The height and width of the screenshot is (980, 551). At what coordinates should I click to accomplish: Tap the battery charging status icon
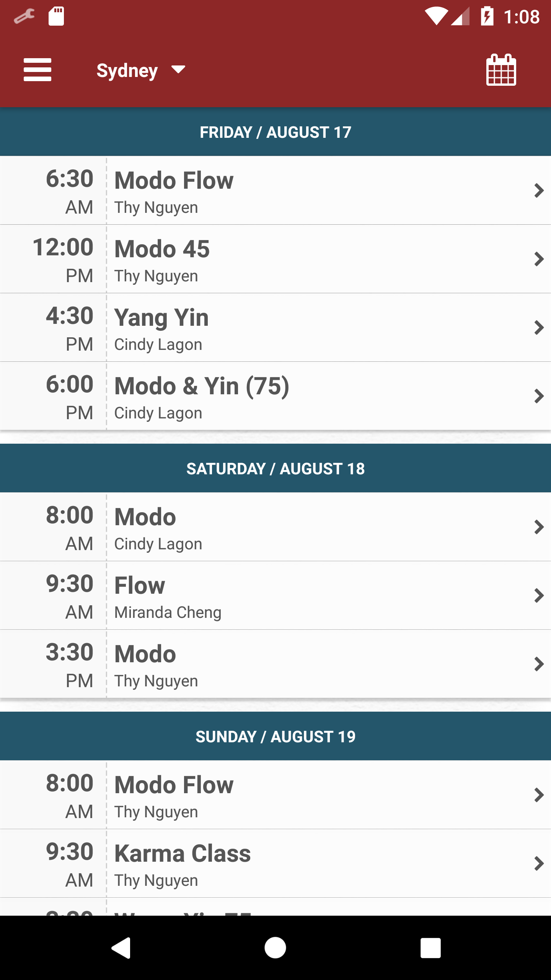click(x=487, y=17)
